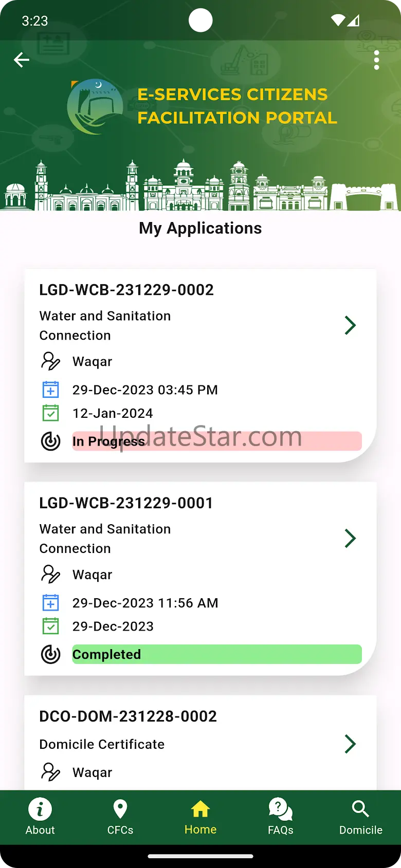The height and width of the screenshot is (868, 401).
Task: Click the In Progress status bar
Action: (x=217, y=441)
